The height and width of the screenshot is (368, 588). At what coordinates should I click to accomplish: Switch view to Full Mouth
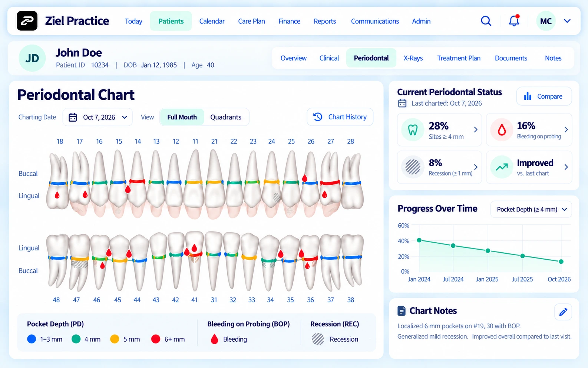point(182,117)
